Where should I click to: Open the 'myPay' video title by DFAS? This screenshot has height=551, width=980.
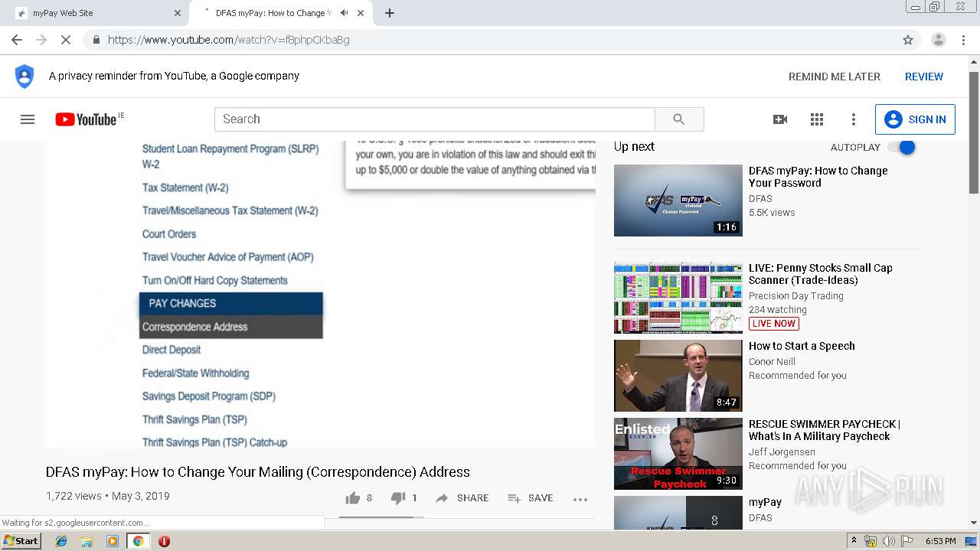(x=765, y=502)
